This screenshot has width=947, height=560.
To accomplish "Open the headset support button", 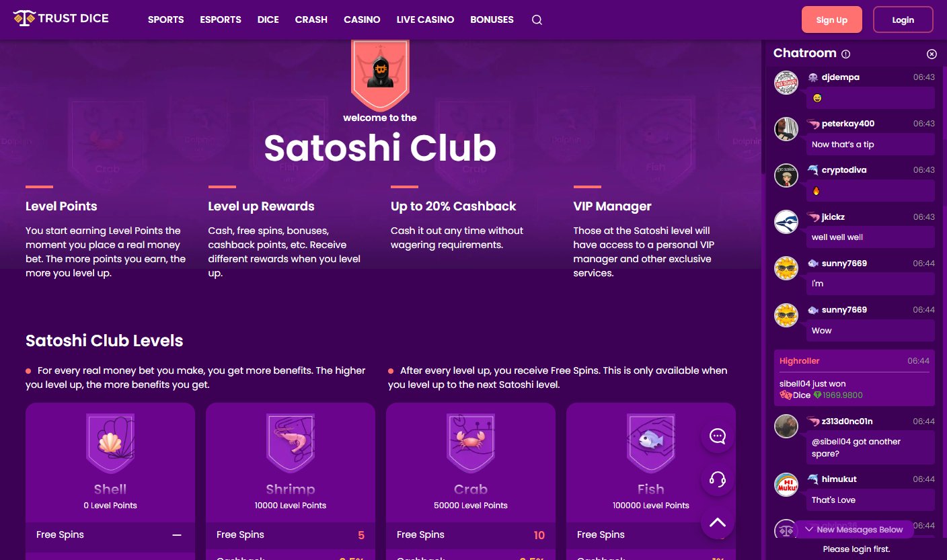I will tap(718, 479).
